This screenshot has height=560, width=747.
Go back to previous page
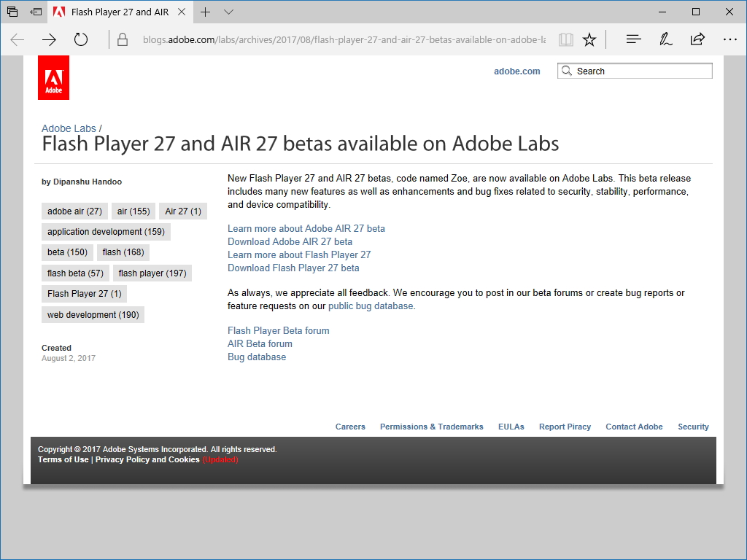click(18, 39)
